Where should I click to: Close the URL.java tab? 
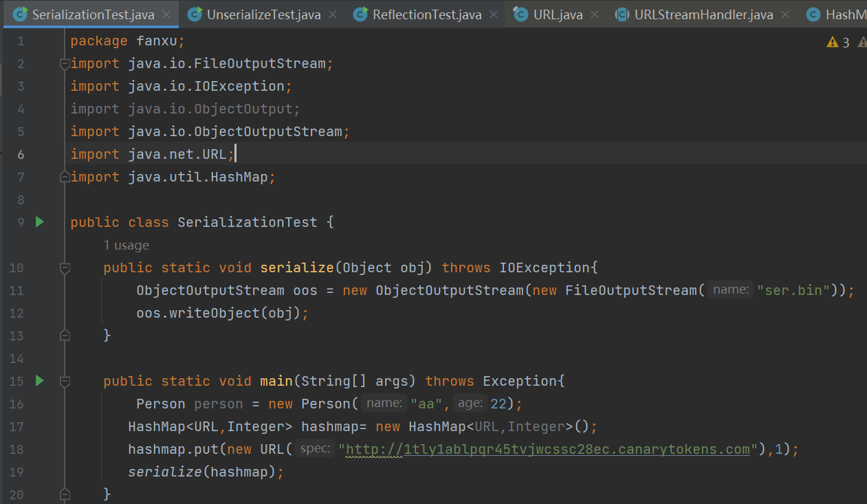595,14
